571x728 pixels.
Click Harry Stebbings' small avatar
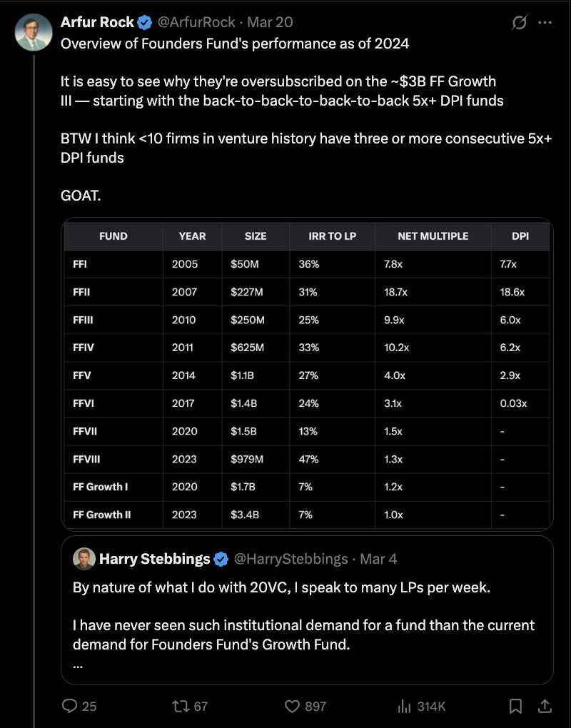(84, 558)
